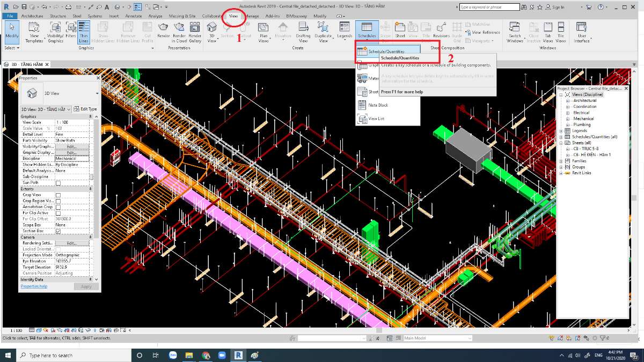Click the Revit icon on the taskbar
The image size is (644, 362).
point(238,355)
